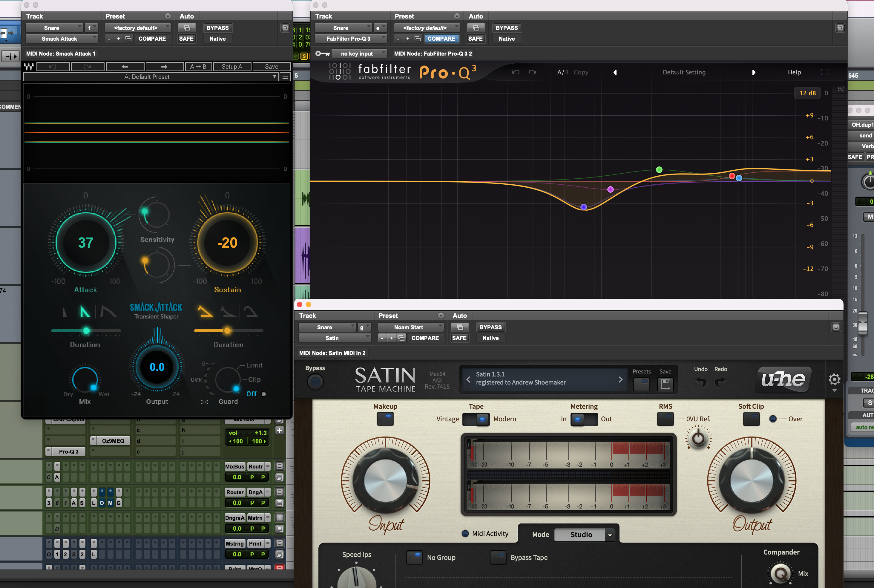Toggle RMS switch in Satin
The image size is (874, 588).
coord(665,419)
